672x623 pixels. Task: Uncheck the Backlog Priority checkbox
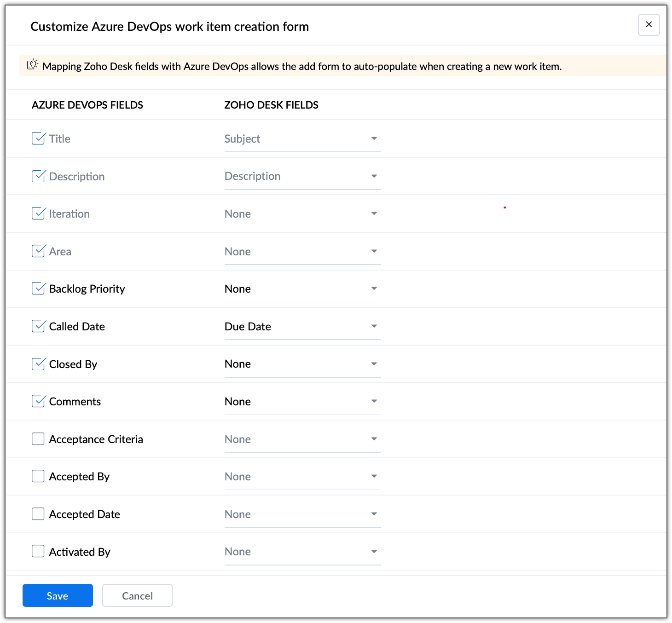click(x=38, y=288)
